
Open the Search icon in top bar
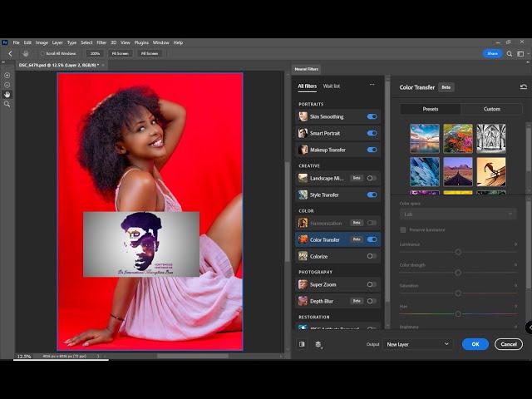point(510,53)
